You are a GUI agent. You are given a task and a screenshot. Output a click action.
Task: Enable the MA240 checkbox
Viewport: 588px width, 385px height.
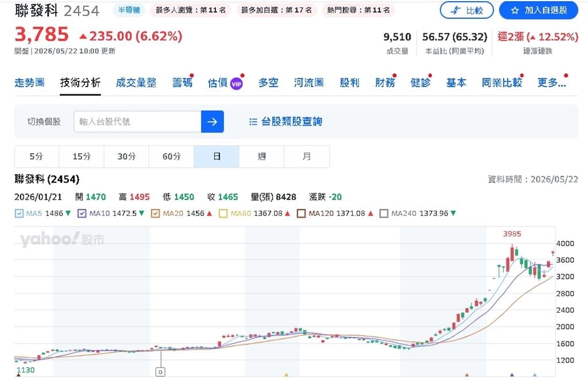point(384,213)
